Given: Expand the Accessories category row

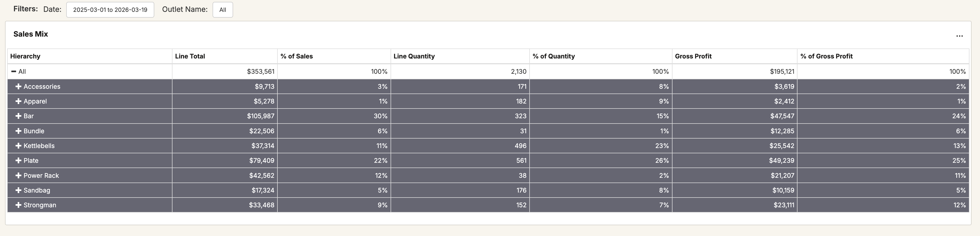Looking at the screenshot, I should [18, 87].
